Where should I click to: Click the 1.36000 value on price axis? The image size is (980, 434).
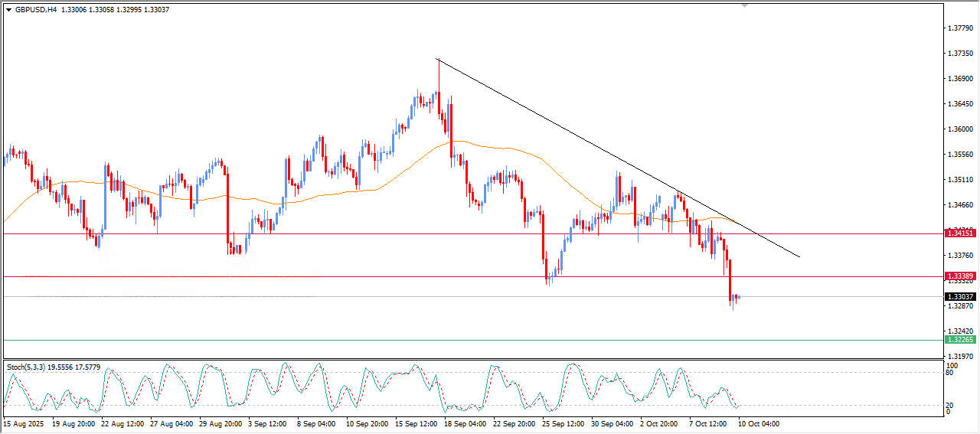tap(960, 129)
